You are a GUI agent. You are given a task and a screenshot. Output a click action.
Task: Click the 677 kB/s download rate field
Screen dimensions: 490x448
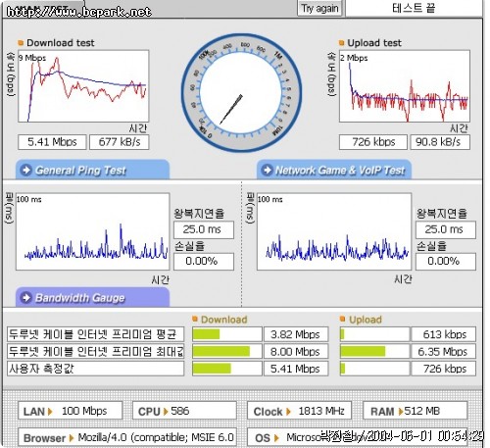(x=120, y=142)
